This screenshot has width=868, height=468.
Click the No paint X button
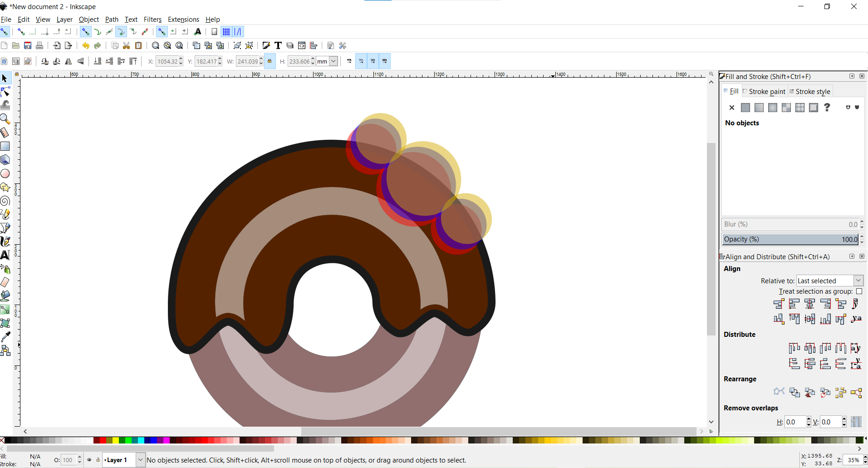731,108
